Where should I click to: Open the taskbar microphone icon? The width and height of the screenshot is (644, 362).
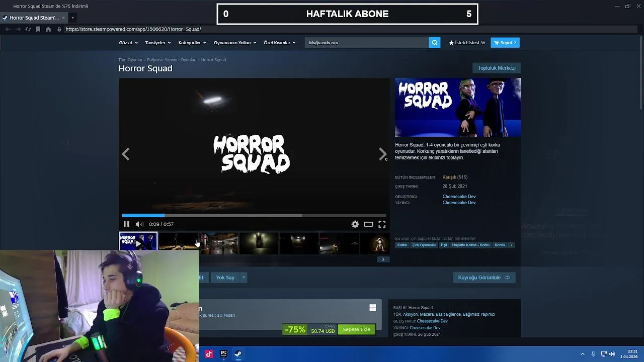point(593,354)
